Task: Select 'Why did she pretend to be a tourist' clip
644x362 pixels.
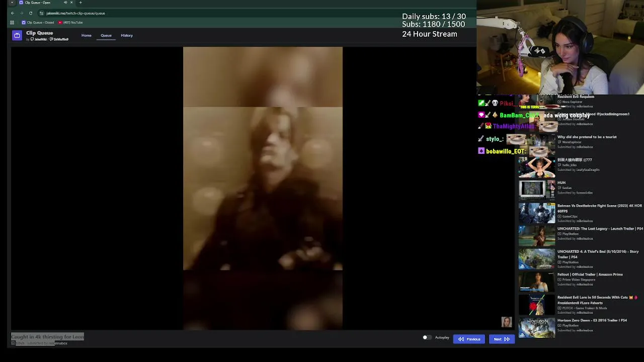Action: (x=587, y=137)
